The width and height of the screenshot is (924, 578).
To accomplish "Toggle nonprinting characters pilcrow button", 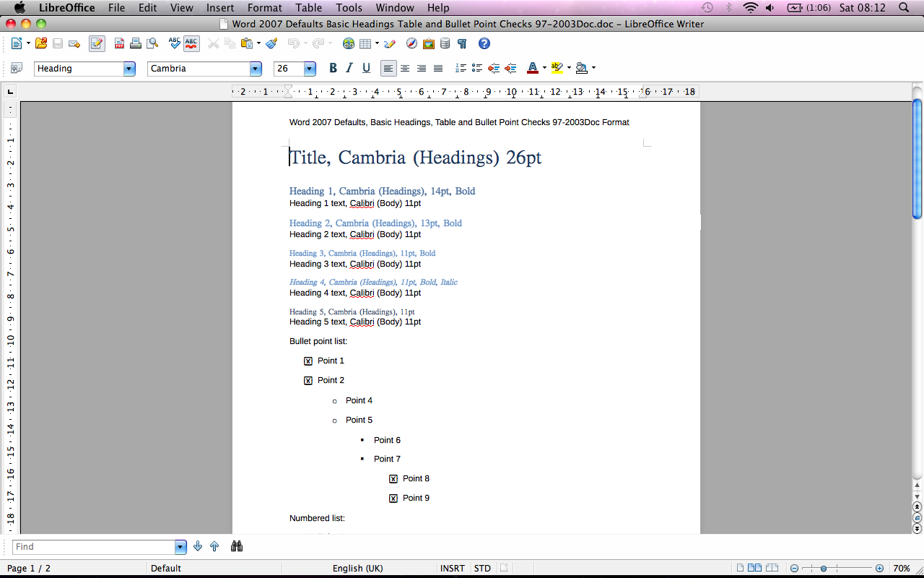I will pyautogui.click(x=462, y=44).
